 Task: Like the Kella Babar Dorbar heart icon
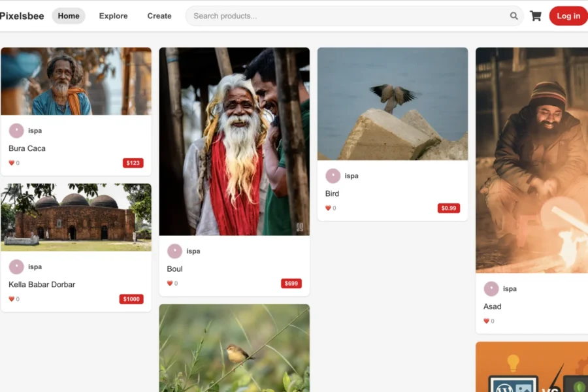(12, 299)
